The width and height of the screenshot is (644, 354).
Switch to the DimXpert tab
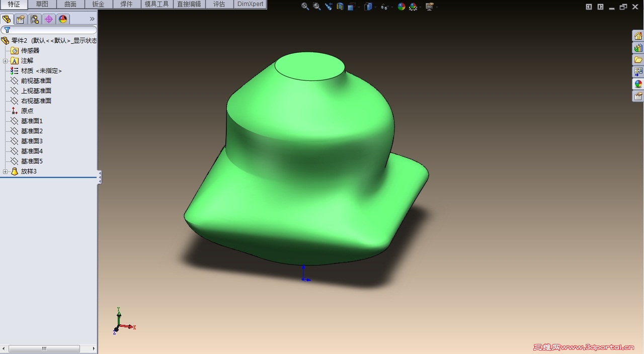[251, 5]
